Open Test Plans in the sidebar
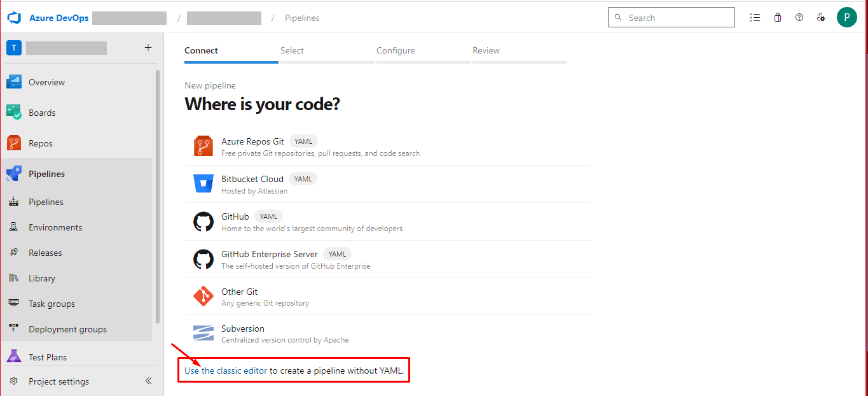Screen dimensions: 868x396 click(x=48, y=357)
